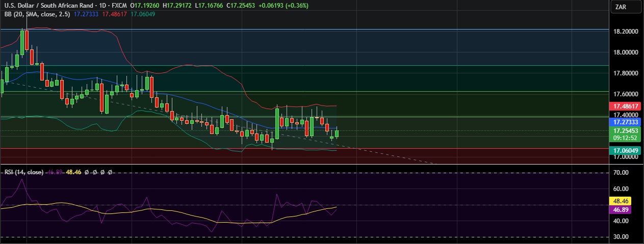The height and width of the screenshot is (244, 644).
Task: Click the green current price label 17.25453
Action: coord(625,131)
